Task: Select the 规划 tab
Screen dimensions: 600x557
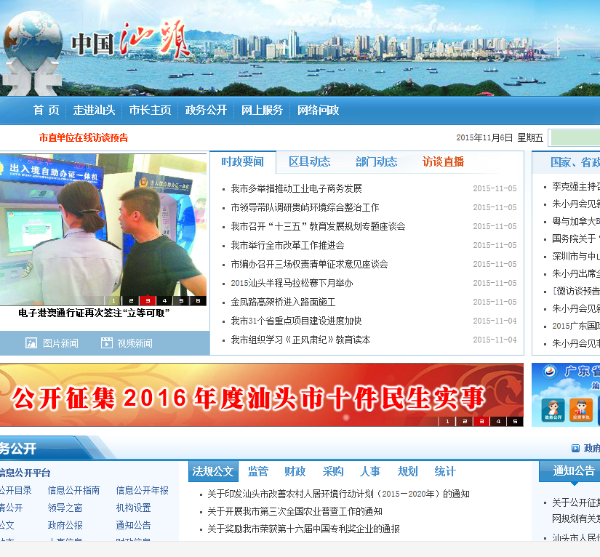Action: [x=408, y=471]
